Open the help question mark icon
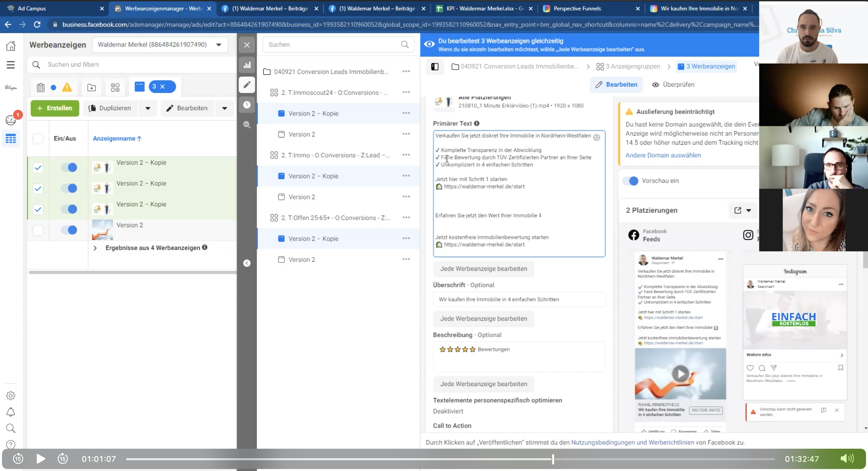The height and width of the screenshot is (471, 868). [11, 444]
